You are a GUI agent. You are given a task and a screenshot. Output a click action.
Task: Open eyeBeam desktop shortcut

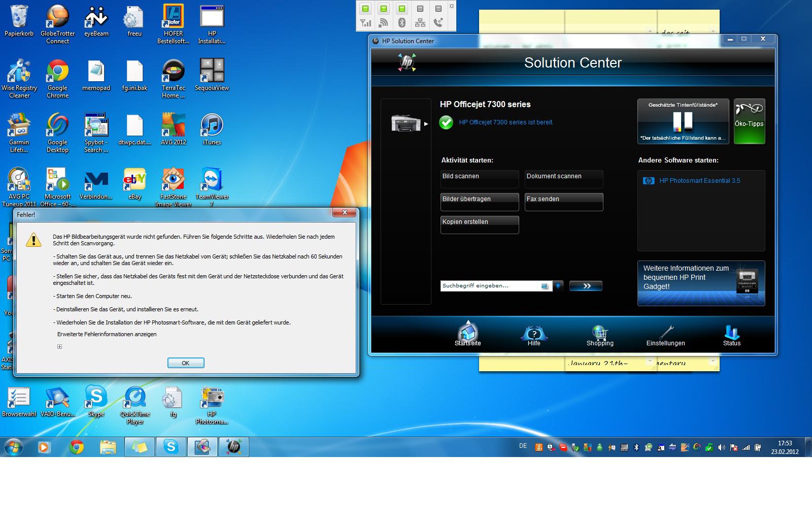pyautogui.click(x=96, y=21)
